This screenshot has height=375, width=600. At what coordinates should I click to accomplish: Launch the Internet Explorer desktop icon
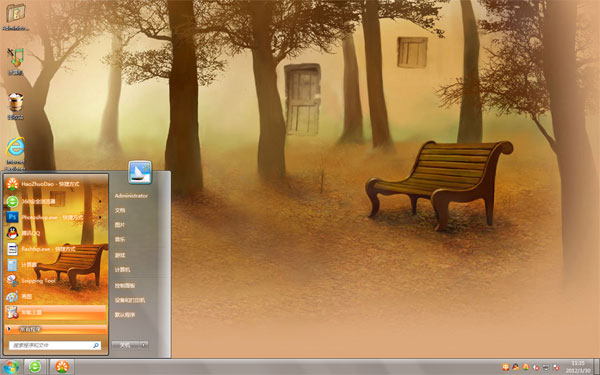(16, 153)
